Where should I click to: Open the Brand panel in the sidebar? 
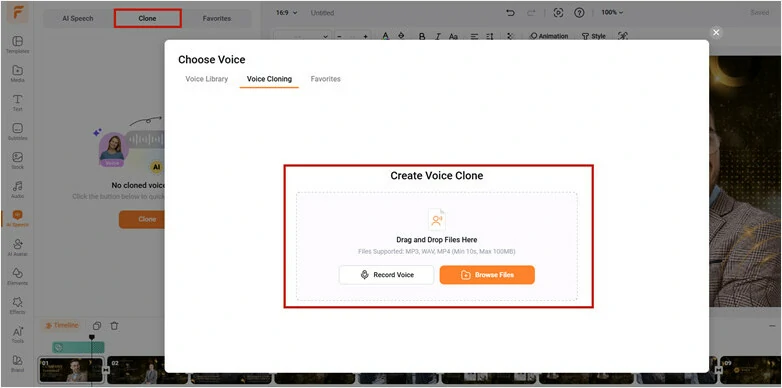[x=17, y=364]
